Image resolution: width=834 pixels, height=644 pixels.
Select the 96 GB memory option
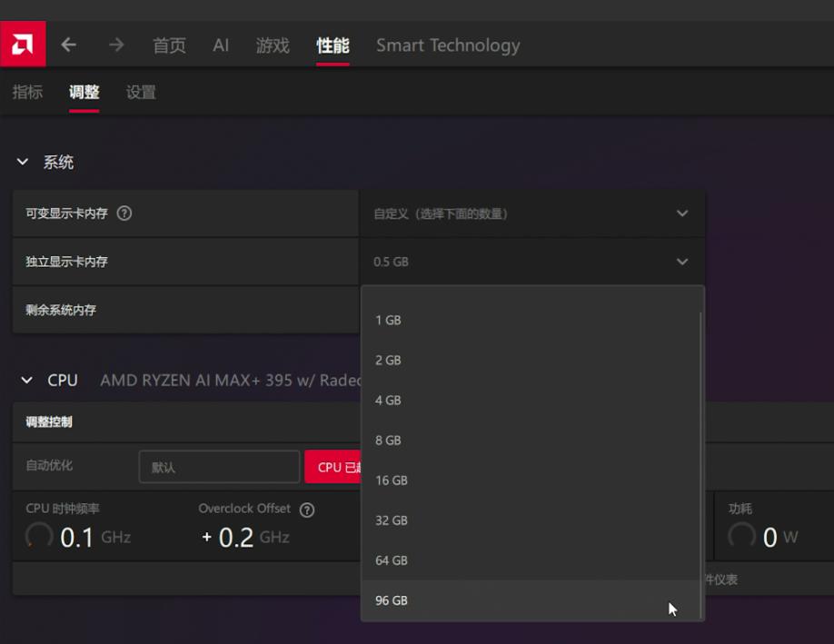391,600
